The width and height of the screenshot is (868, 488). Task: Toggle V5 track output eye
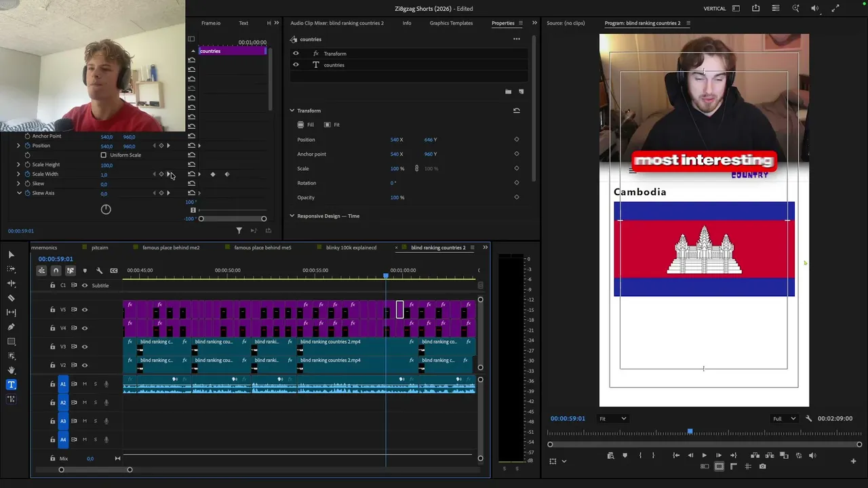tap(85, 310)
